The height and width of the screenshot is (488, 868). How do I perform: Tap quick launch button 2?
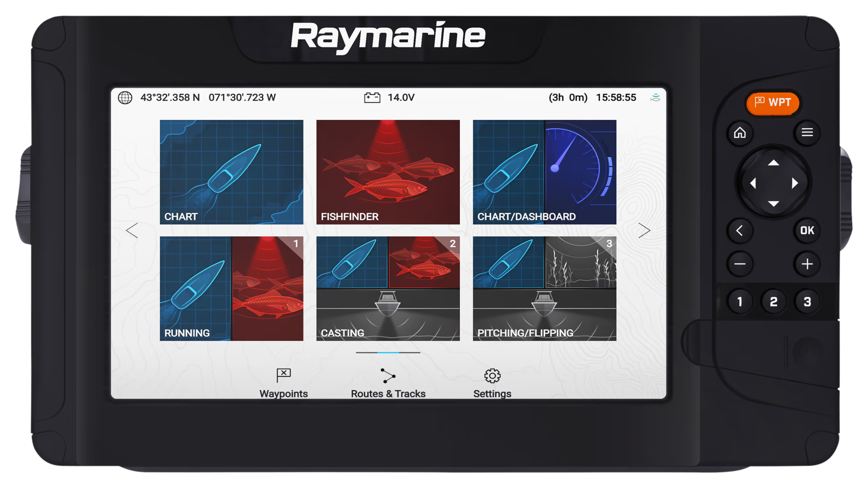tap(774, 302)
